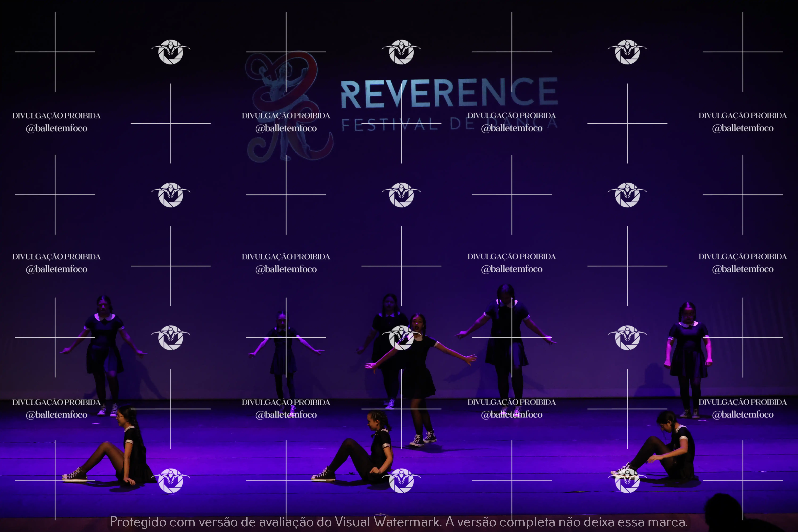Click the @balletemfoco handle overlapping the red R logo
This screenshot has height=532, width=798.
tap(286, 128)
